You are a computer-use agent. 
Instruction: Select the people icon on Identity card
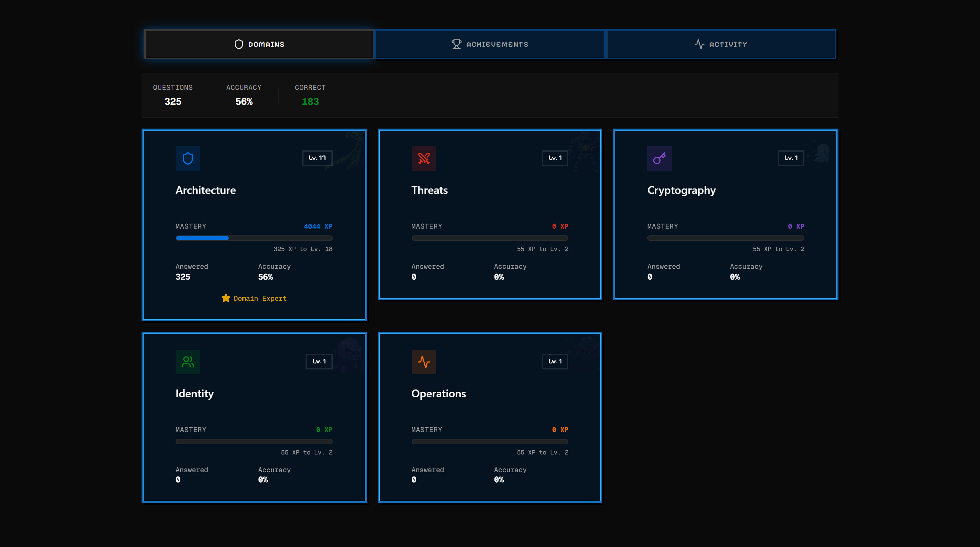click(x=187, y=361)
